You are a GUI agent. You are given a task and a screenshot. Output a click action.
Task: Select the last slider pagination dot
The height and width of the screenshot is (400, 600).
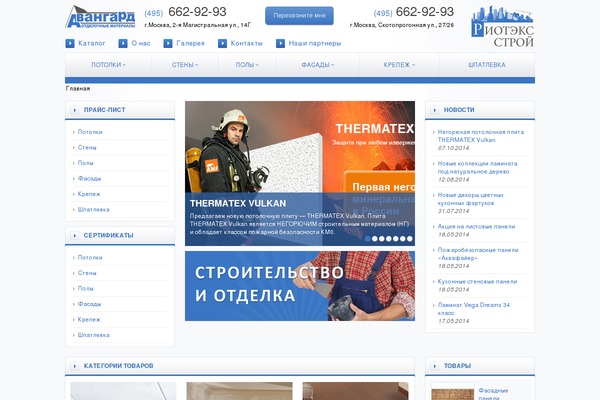(409, 239)
